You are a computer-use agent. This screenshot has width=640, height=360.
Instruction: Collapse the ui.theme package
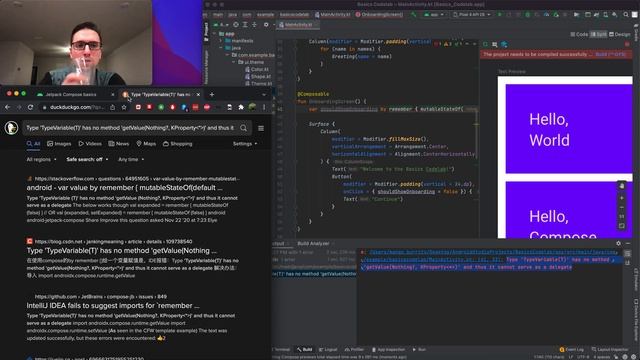[234, 62]
